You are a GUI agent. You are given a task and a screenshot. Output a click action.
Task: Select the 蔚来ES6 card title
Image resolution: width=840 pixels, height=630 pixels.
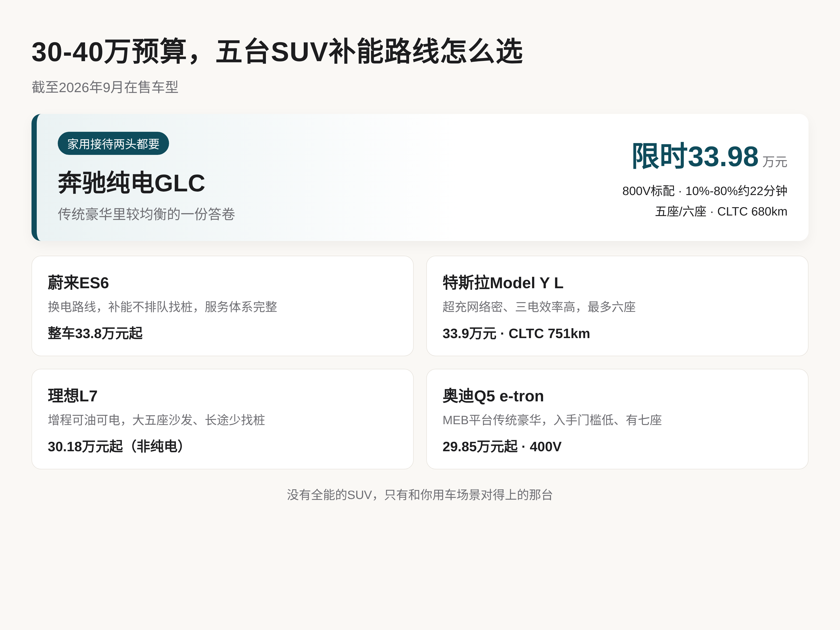78,283
